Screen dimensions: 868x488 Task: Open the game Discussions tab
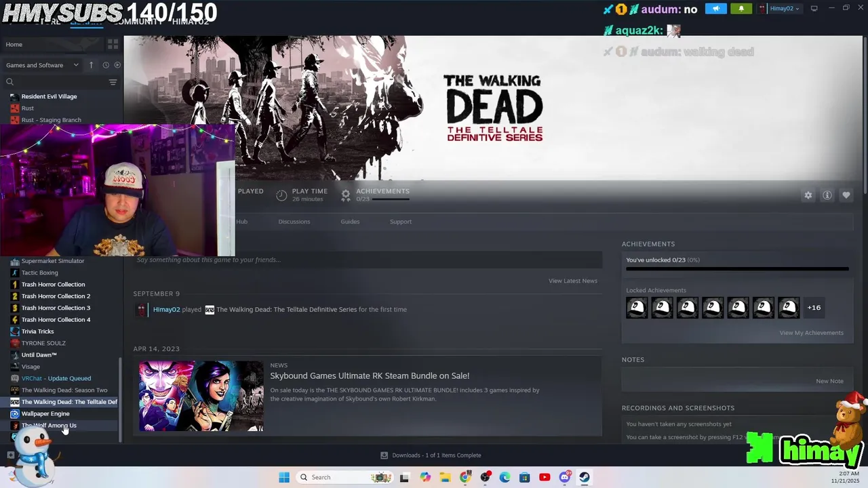tap(294, 222)
